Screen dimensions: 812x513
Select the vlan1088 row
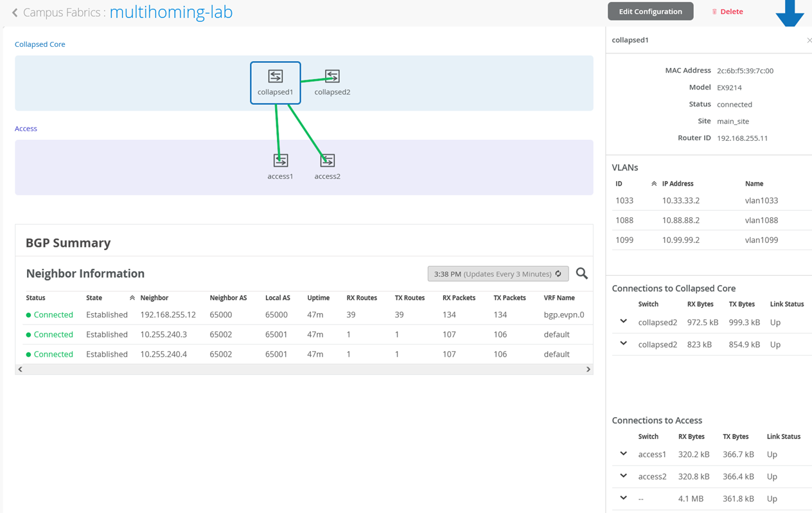[707, 221]
